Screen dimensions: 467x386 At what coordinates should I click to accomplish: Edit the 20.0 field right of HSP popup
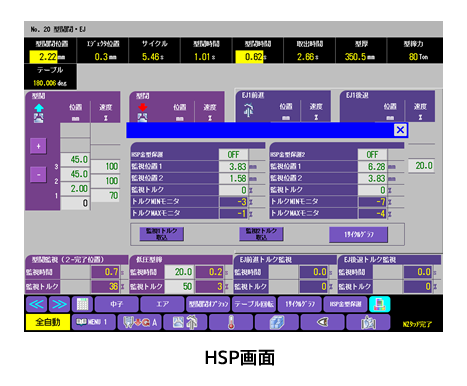coord(421,166)
